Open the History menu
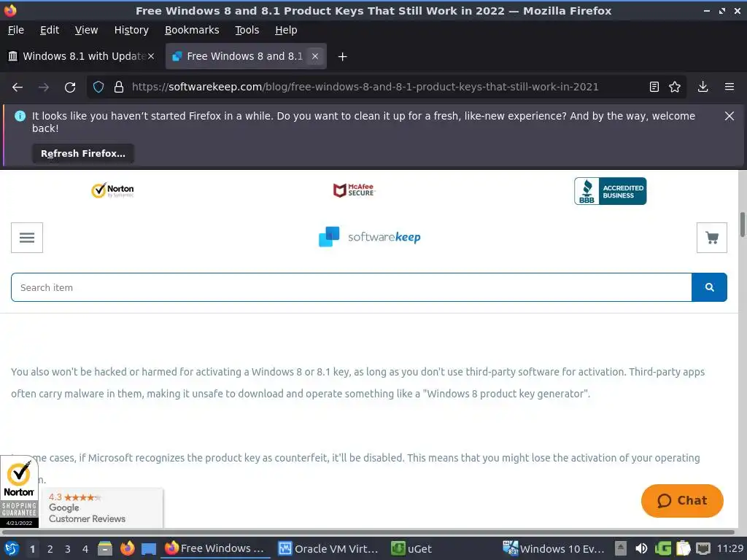The width and height of the screenshot is (747, 560). coord(131,30)
